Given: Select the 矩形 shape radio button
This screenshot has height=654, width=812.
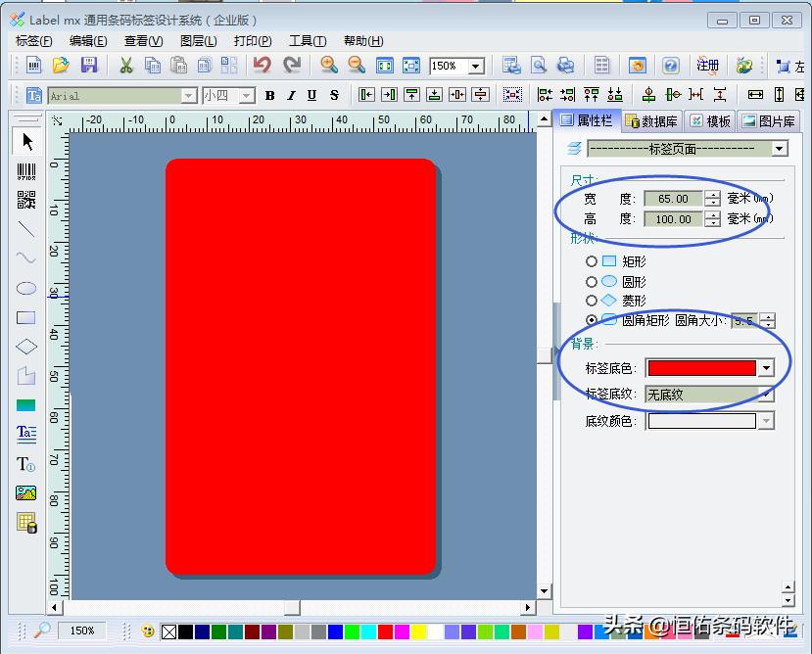Looking at the screenshot, I should coord(593,261).
